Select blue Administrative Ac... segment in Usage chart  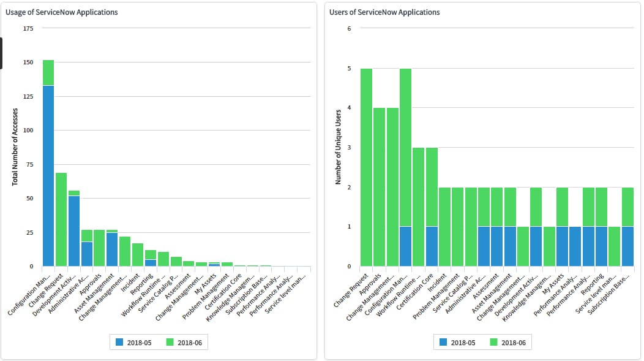pyautogui.click(x=87, y=254)
